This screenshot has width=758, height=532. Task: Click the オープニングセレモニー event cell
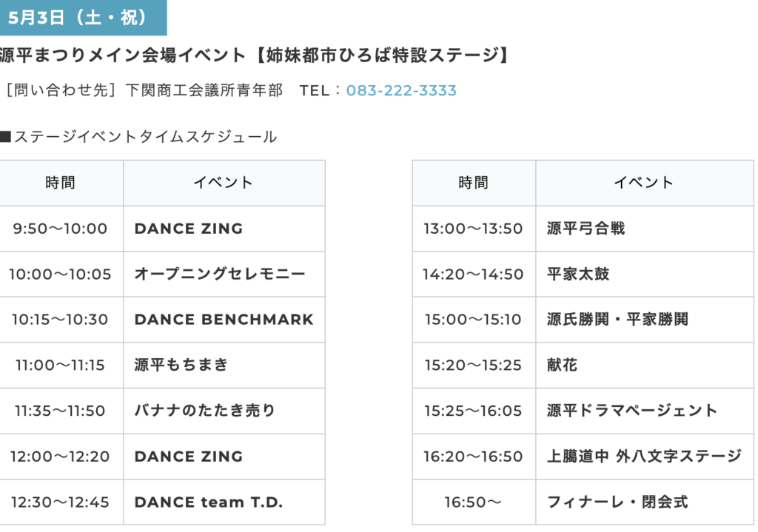pos(224,274)
